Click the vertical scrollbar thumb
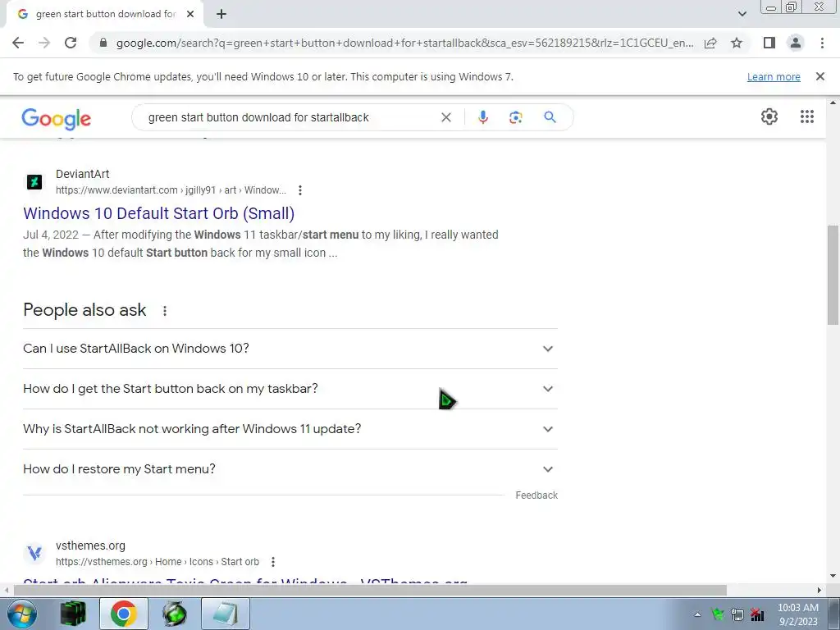Image resolution: width=840 pixels, height=630 pixels. click(833, 274)
